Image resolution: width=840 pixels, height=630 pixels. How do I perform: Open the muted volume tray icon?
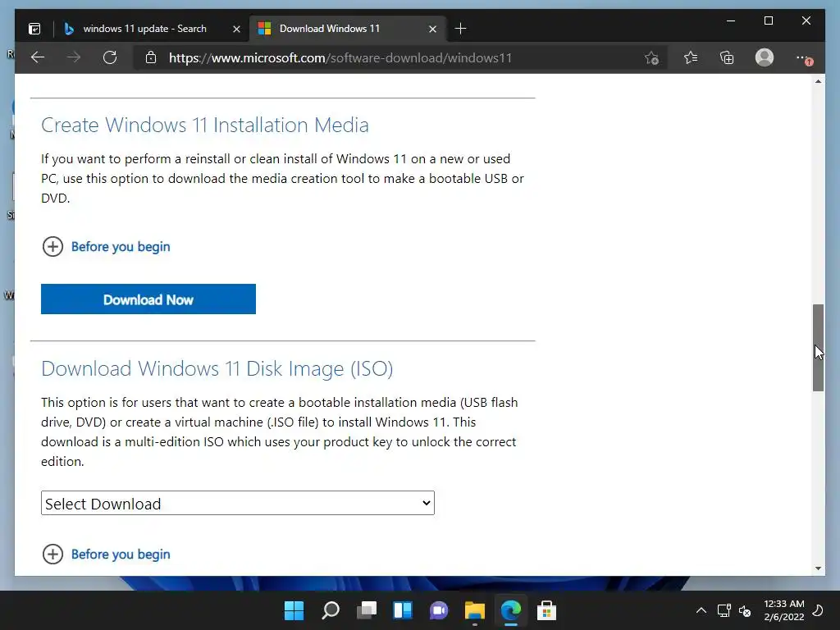pyautogui.click(x=745, y=610)
